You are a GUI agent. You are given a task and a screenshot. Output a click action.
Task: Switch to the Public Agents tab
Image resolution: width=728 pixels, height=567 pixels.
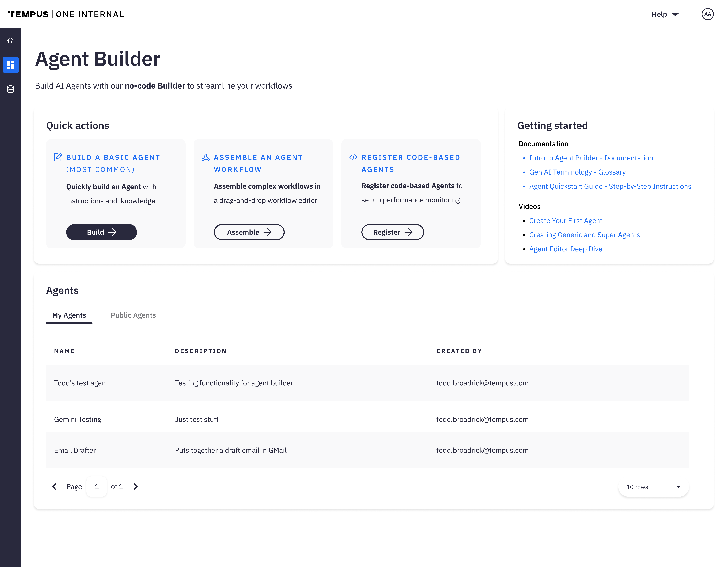point(133,315)
